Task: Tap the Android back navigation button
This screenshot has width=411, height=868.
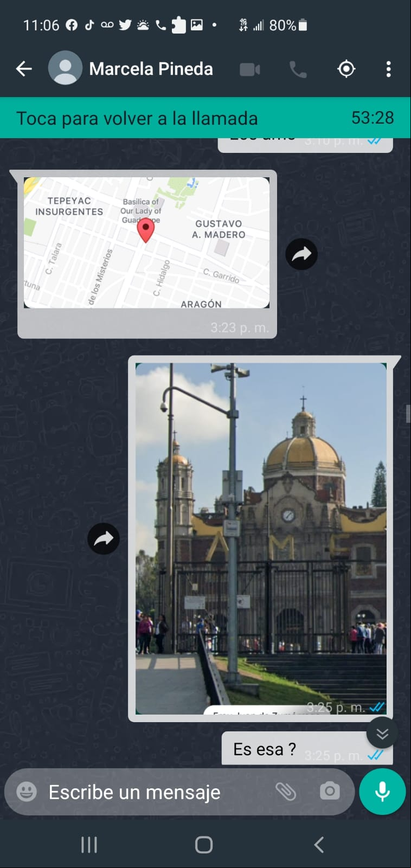Action: [319, 844]
